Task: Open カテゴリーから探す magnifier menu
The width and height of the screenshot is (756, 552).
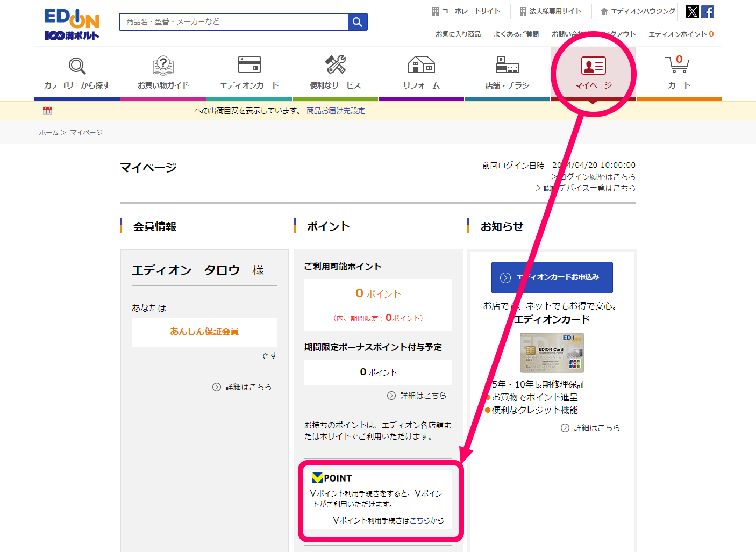Action: coord(77,74)
